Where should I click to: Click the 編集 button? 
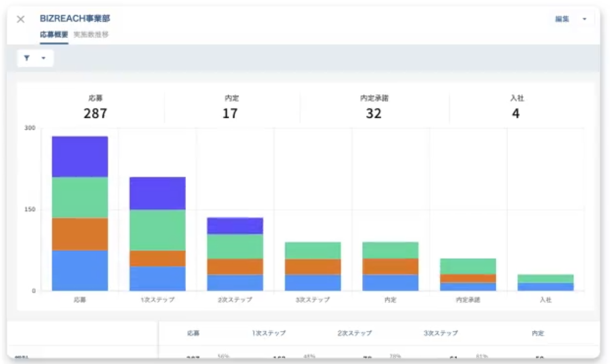[562, 19]
